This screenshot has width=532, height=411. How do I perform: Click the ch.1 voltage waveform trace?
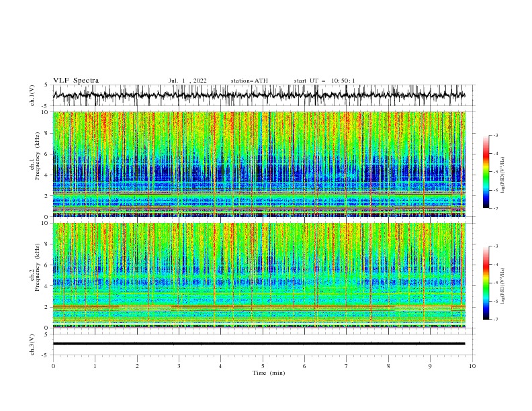coord(259,95)
